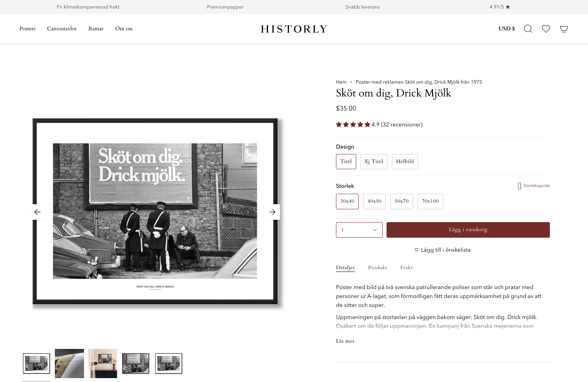Click the star rating showing 32 recensioner
The width and height of the screenshot is (588, 382).
pyautogui.click(x=353, y=124)
